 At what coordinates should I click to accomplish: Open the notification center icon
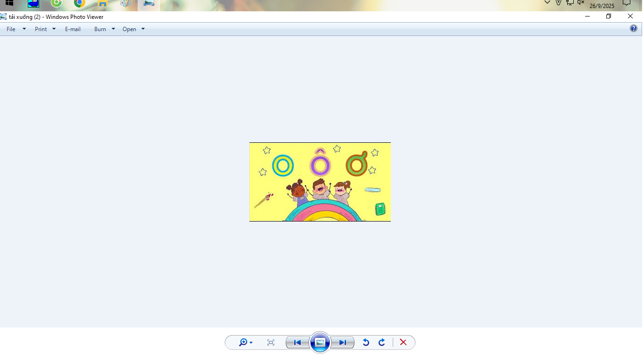click(627, 3)
